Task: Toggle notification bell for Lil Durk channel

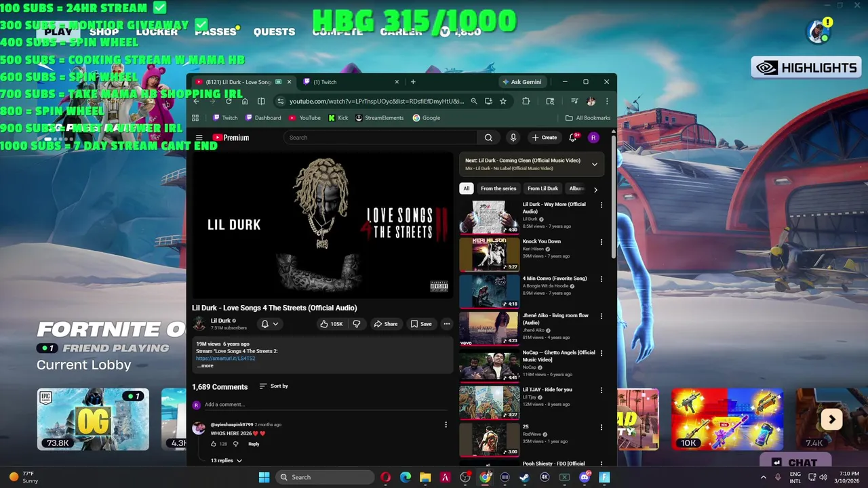Action: pos(270,324)
